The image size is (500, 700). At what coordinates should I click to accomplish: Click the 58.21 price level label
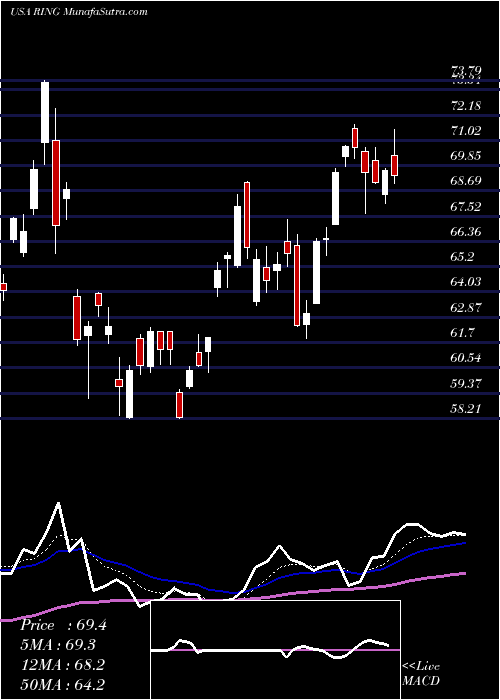tap(466, 408)
